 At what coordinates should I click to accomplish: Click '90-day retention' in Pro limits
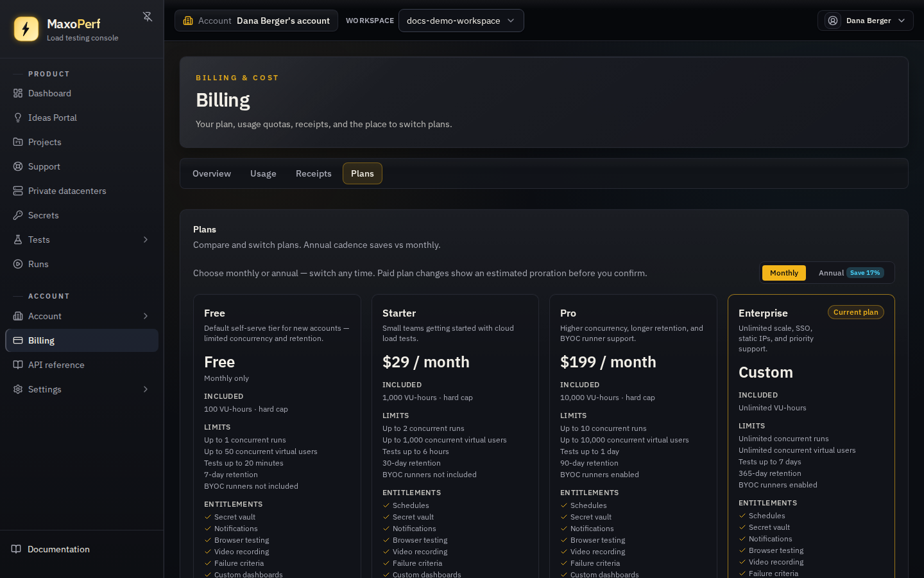[x=589, y=463]
